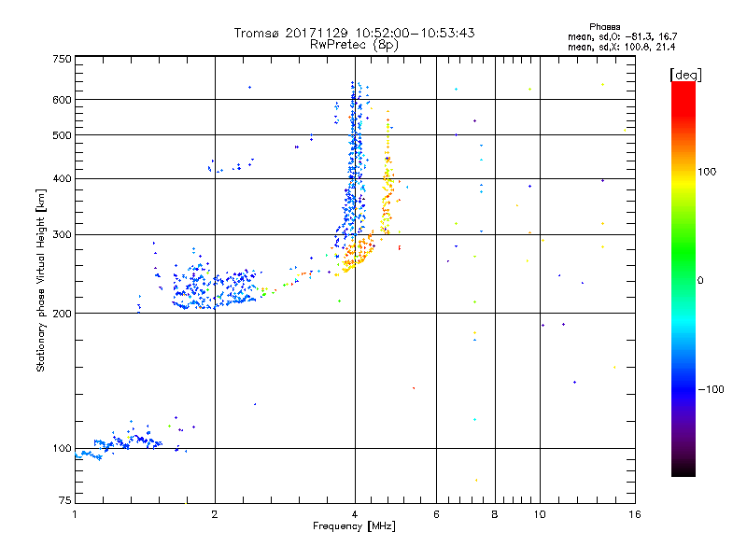This screenshot has height=560, width=747.
Task: Click the plot title 'Tromsø 20171129 10:52:00-10:53:43'
Action: click(x=354, y=33)
